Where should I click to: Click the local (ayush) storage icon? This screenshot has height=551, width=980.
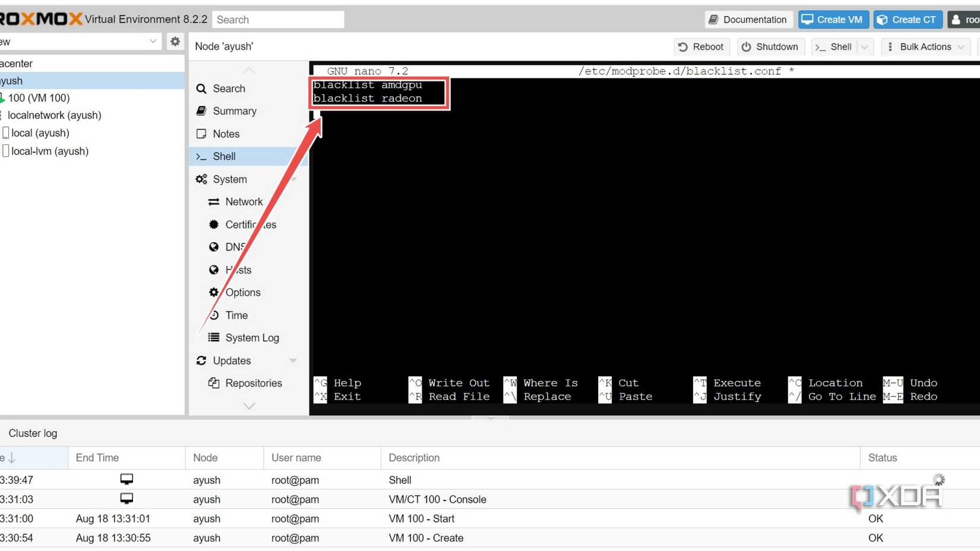5,133
